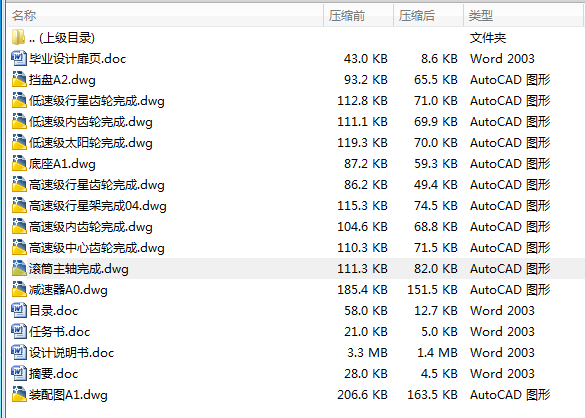Select the .. (上级目录) entry
The height and width of the screenshot is (418, 585).
click(x=62, y=38)
